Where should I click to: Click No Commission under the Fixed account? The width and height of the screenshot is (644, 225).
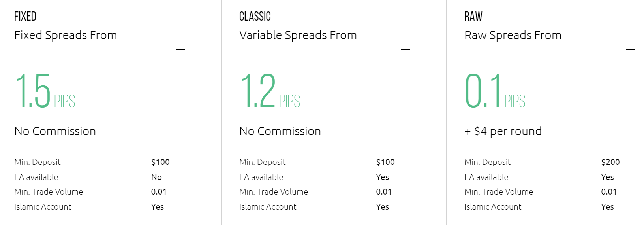coord(55,131)
